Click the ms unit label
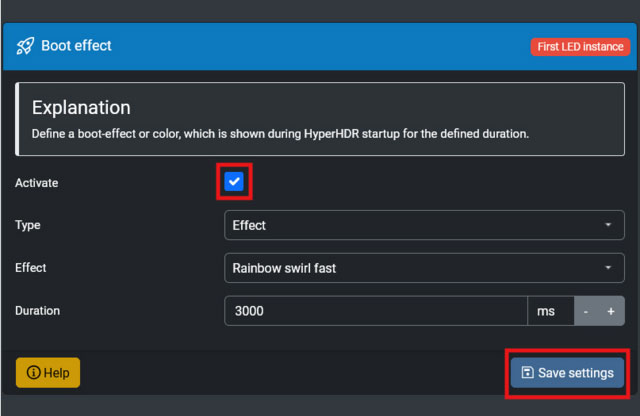This screenshot has height=416, width=640. (x=546, y=311)
